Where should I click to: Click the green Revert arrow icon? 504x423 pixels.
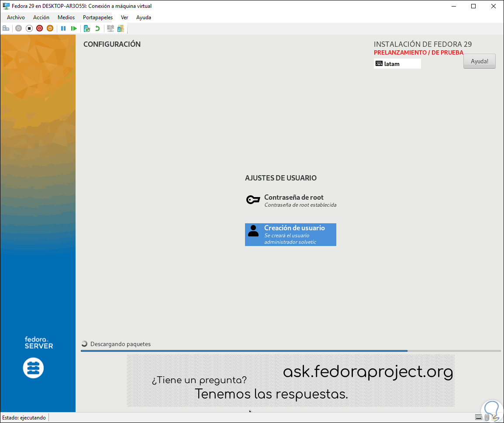coord(97,29)
